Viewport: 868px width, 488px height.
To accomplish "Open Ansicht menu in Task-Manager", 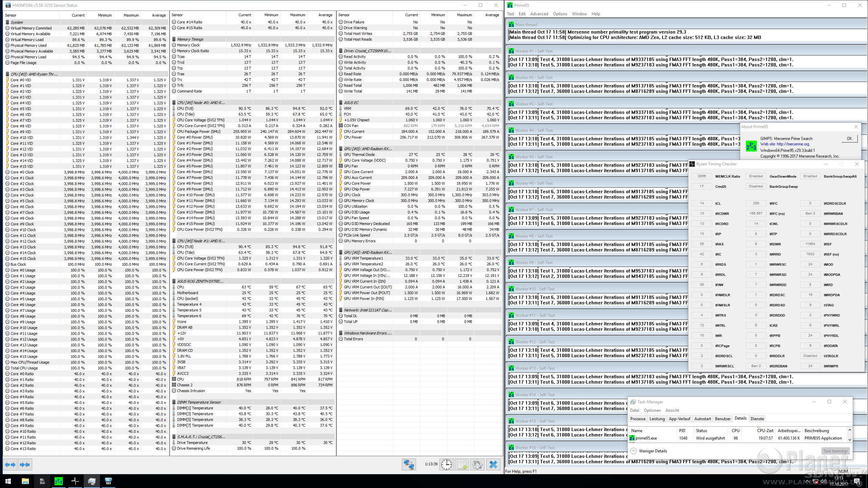I will pyautogui.click(x=672, y=410).
